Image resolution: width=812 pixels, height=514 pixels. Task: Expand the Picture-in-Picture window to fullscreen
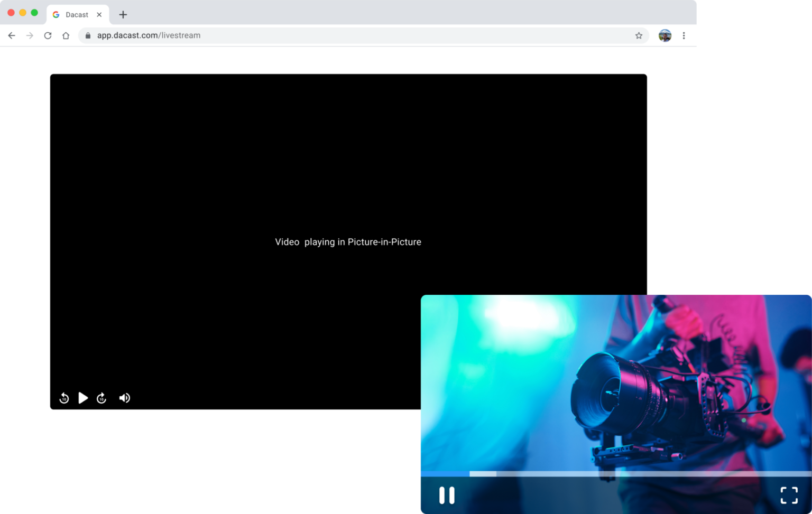789,495
